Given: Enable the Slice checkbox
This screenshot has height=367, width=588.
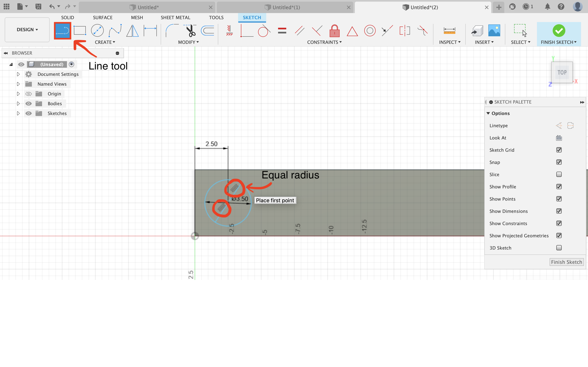Looking at the screenshot, I should 559,174.
